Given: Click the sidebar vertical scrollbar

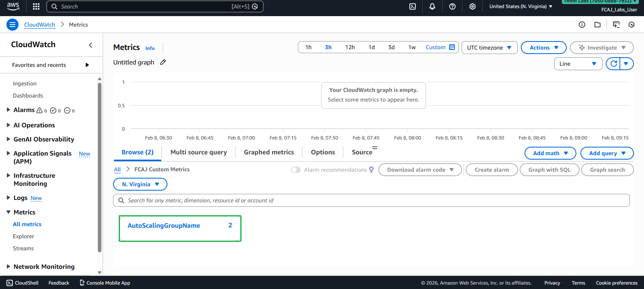Looking at the screenshot, I should (99, 167).
